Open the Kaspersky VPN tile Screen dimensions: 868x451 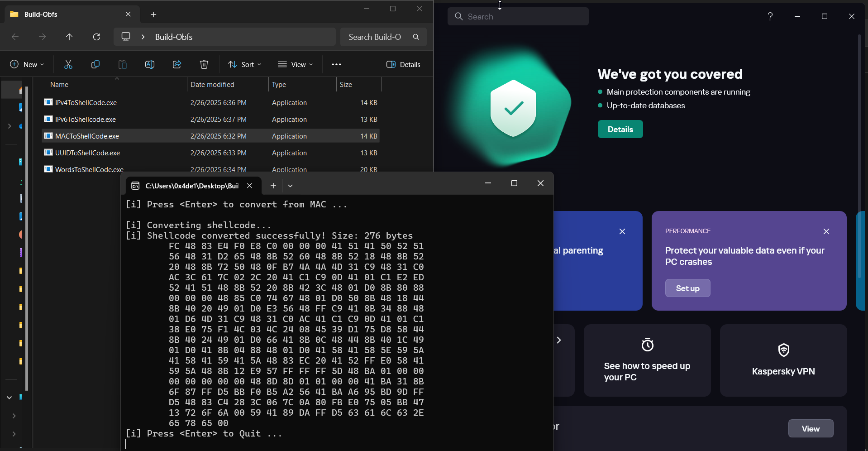point(783,360)
